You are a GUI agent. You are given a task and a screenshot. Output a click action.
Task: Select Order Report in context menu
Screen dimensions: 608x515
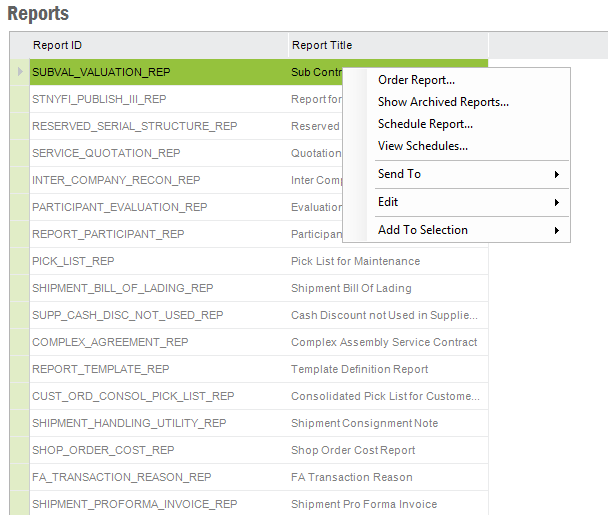tap(416, 80)
